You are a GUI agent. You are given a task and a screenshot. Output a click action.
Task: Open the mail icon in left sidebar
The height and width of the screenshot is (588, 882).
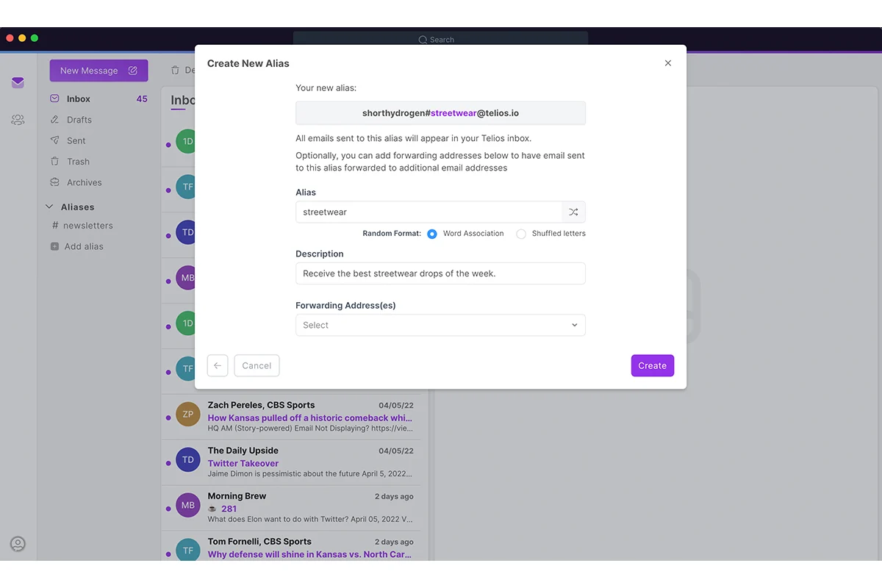18,82
